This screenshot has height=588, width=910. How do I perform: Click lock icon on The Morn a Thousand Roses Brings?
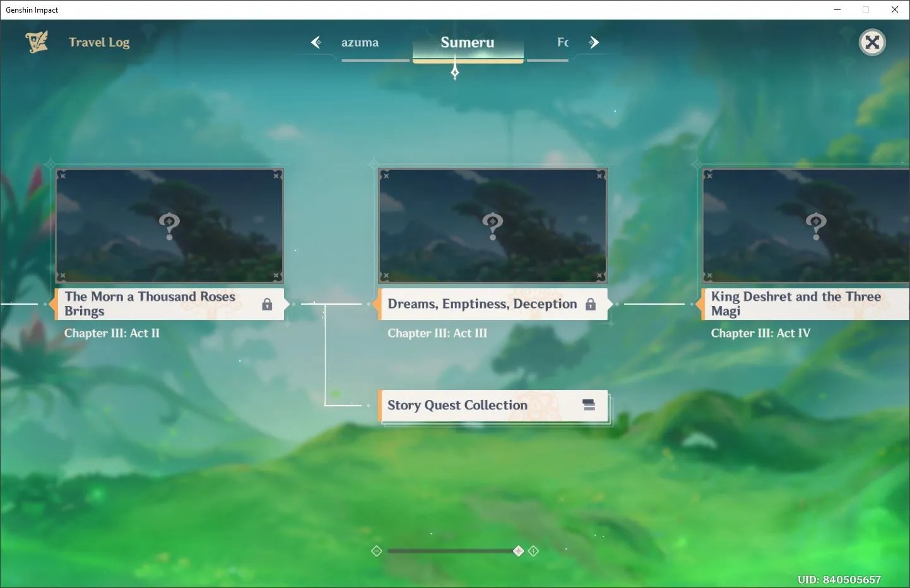click(267, 304)
